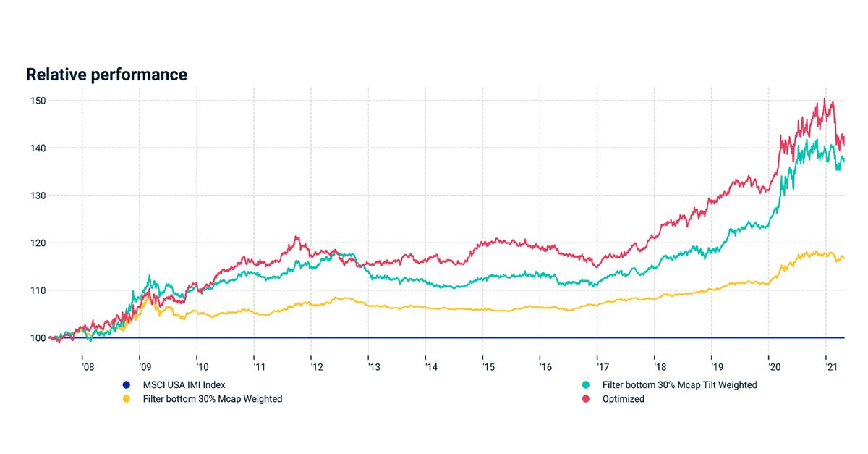Click the Relative performance chart title
Image resolution: width=868 pixels, height=454 pixels.
(x=106, y=75)
